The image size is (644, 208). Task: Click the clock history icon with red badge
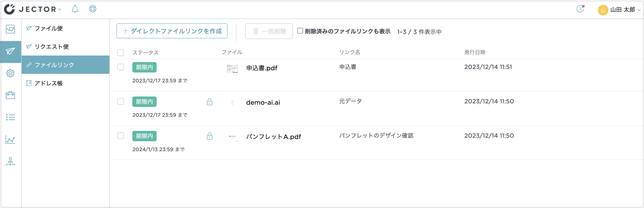coord(580,9)
